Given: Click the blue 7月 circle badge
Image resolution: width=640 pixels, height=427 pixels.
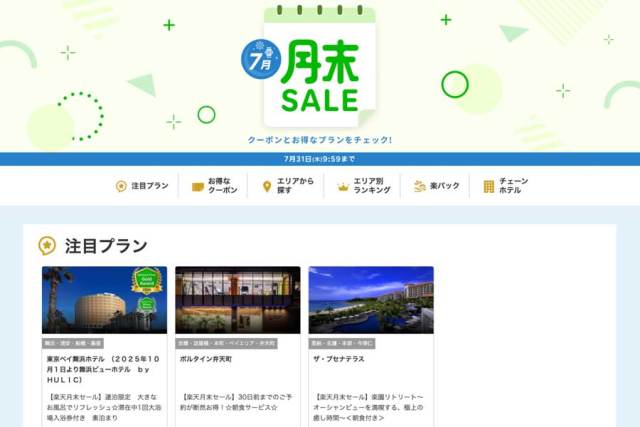Looking at the screenshot, I should coord(261,60).
